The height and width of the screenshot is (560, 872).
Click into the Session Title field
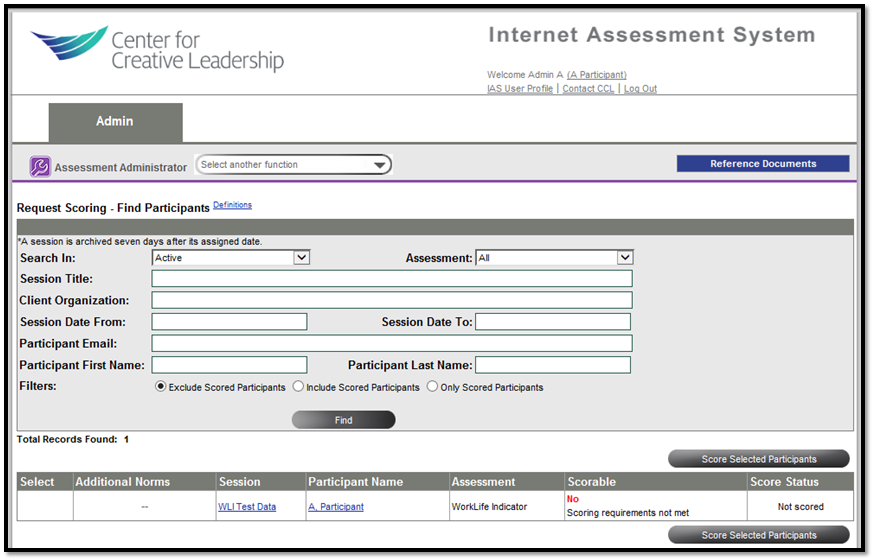[x=392, y=279]
